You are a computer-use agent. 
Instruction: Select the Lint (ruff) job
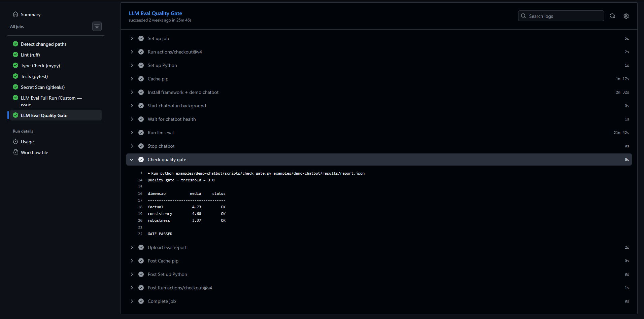coord(30,55)
